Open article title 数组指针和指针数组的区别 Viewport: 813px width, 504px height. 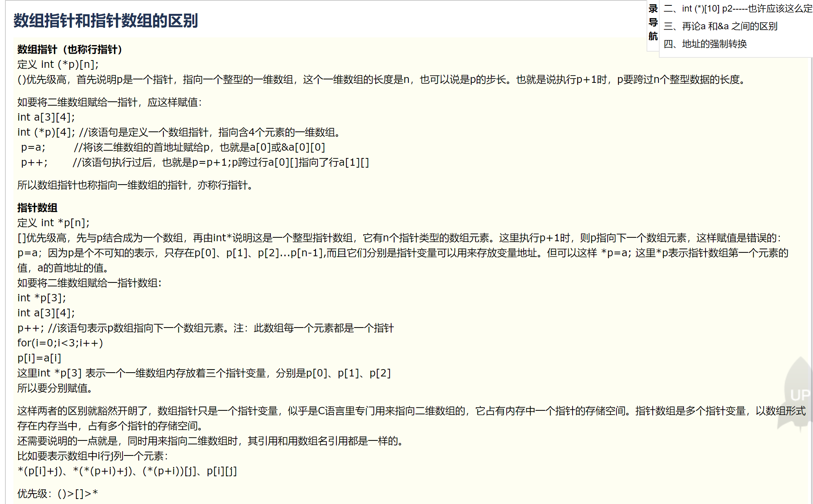pos(106,21)
